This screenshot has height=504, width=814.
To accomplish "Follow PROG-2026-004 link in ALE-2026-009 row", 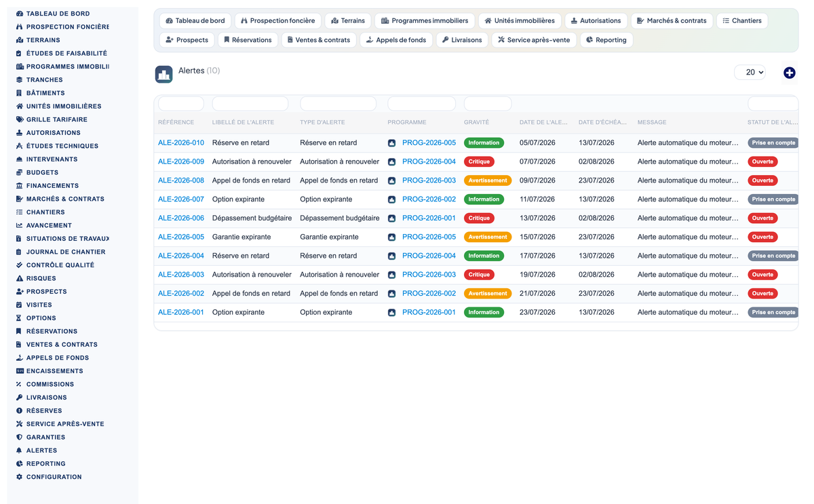I will (x=429, y=162).
